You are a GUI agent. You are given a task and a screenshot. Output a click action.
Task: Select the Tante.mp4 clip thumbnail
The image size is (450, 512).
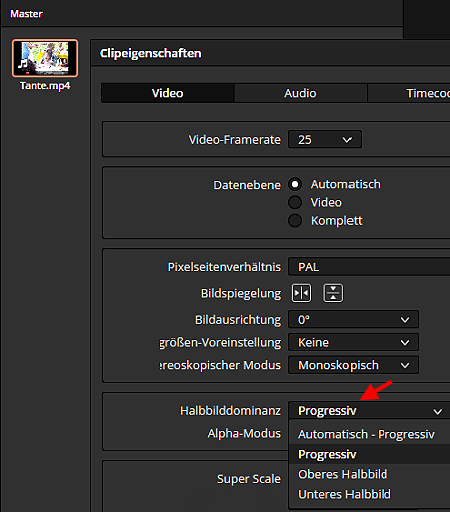(45, 58)
